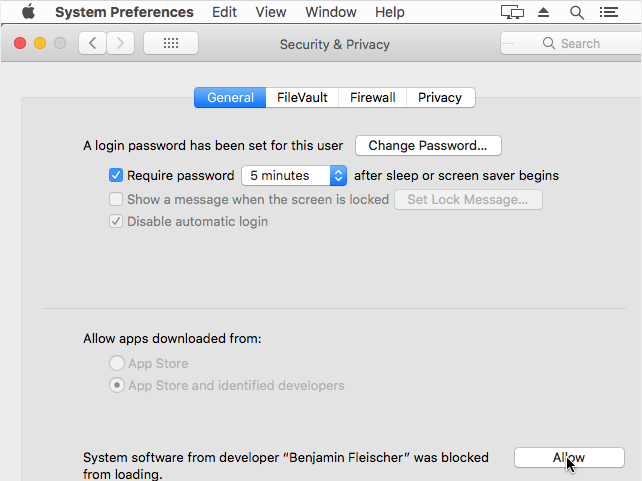Open the 5 minutes delay dropdown
Screen dimensions: 642x481
coord(294,176)
